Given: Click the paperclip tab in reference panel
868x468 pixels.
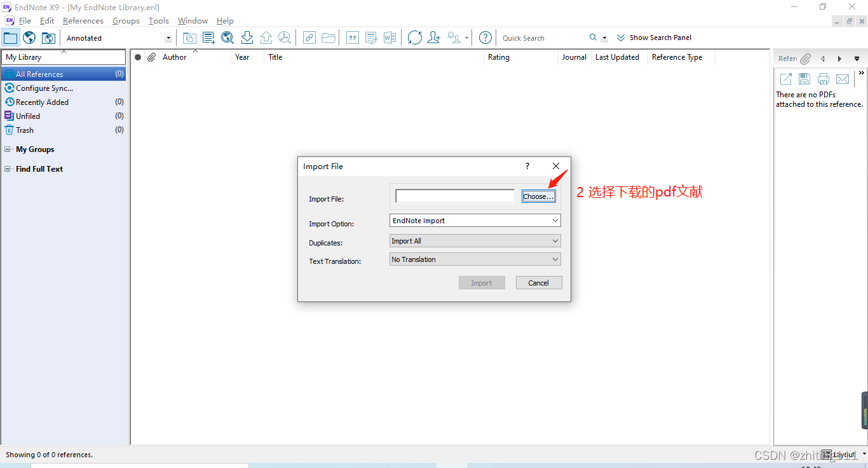Looking at the screenshot, I should click(805, 59).
